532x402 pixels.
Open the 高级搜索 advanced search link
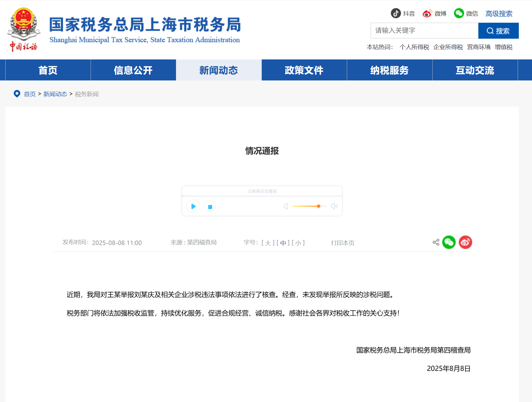(x=499, y=13)
